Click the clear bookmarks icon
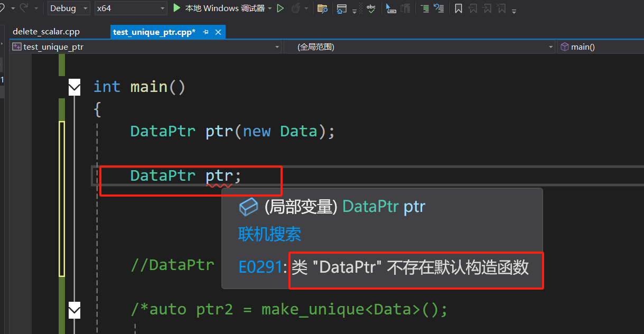Screen dimensions: 644x334 pos(501,8)
